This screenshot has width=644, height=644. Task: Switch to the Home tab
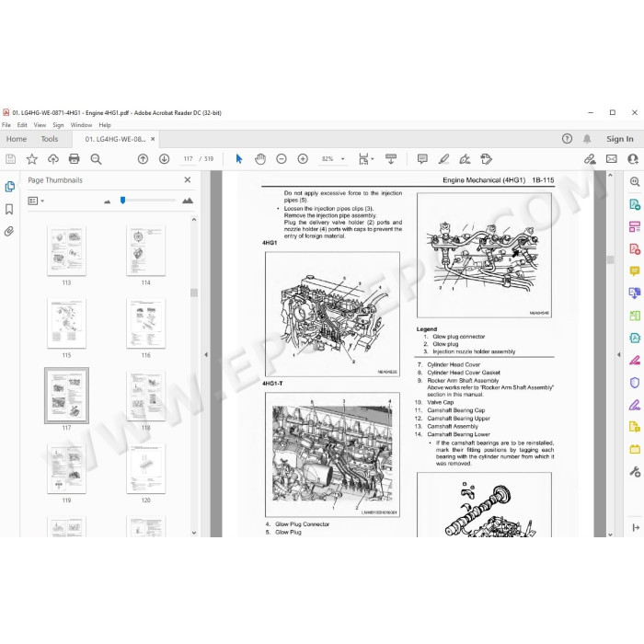click(17, 139)
